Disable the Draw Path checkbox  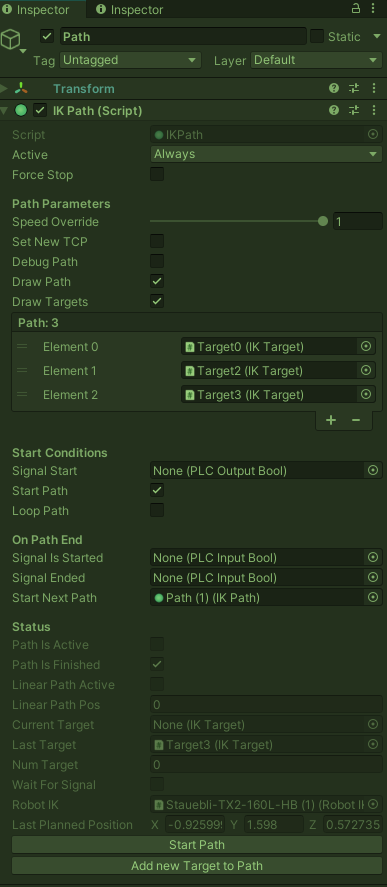coord(157,281)
